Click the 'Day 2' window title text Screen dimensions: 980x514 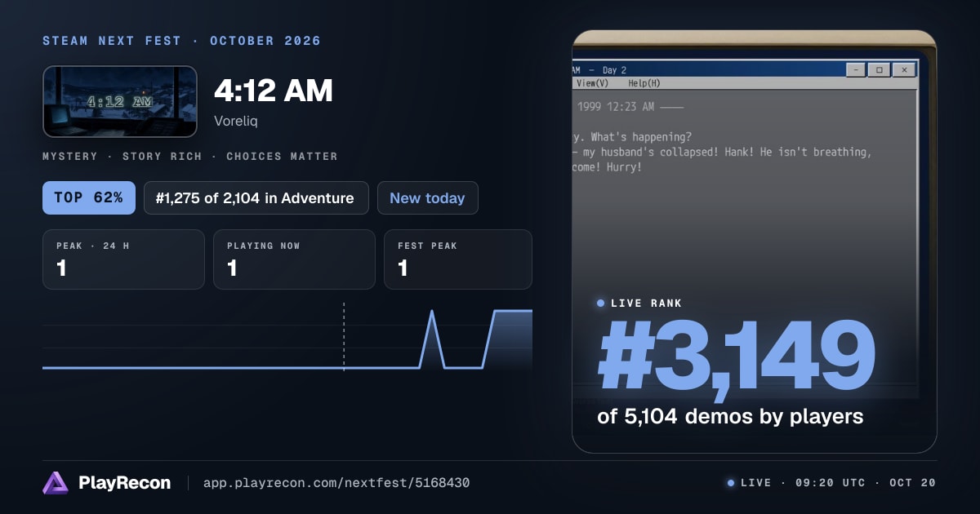(x=614, y=70)
